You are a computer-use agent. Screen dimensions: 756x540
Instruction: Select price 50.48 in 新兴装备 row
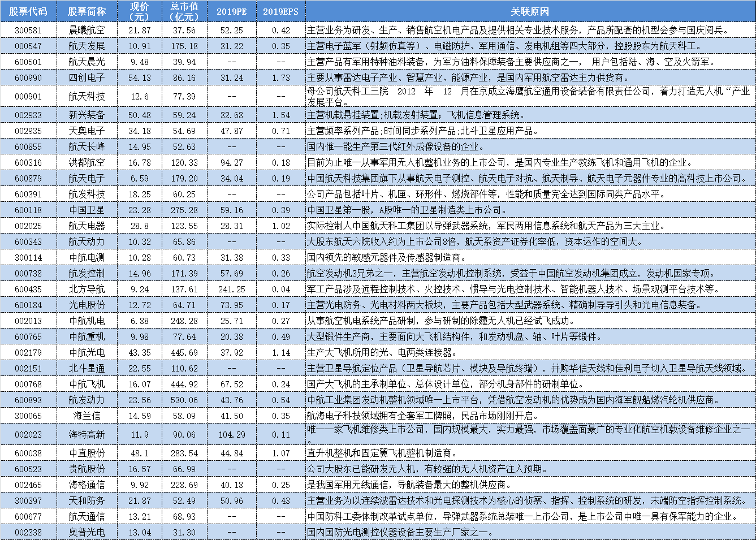point(140,115)
